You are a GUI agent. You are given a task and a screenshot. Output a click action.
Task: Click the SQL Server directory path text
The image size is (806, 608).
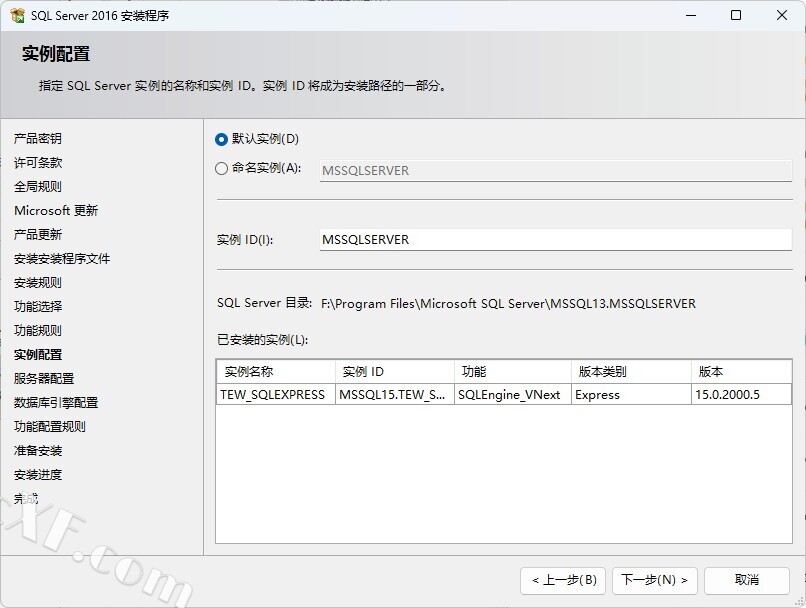tap(508, 304)
